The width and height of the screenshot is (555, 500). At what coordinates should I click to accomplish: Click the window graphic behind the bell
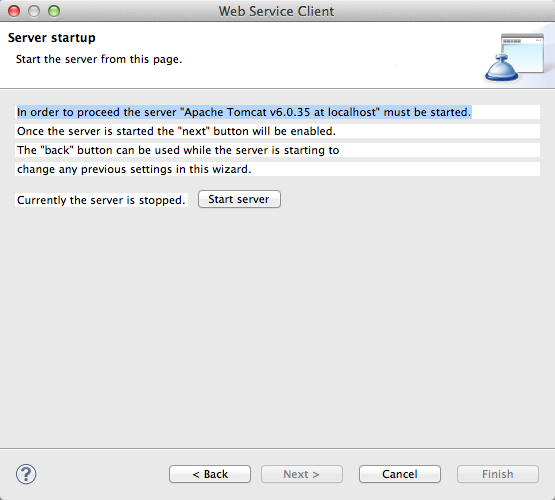coord(523,52)
